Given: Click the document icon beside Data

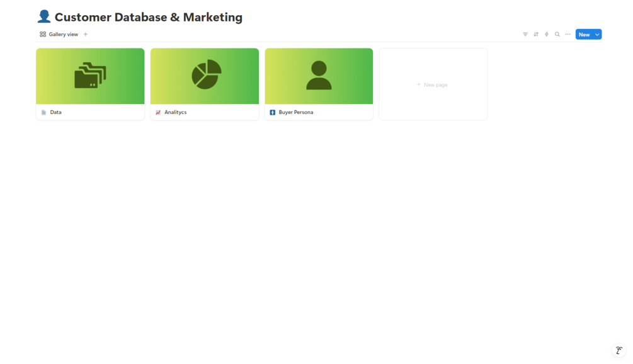Looking at the screenshot, I should pyautogui.click(x=43, y=112).
